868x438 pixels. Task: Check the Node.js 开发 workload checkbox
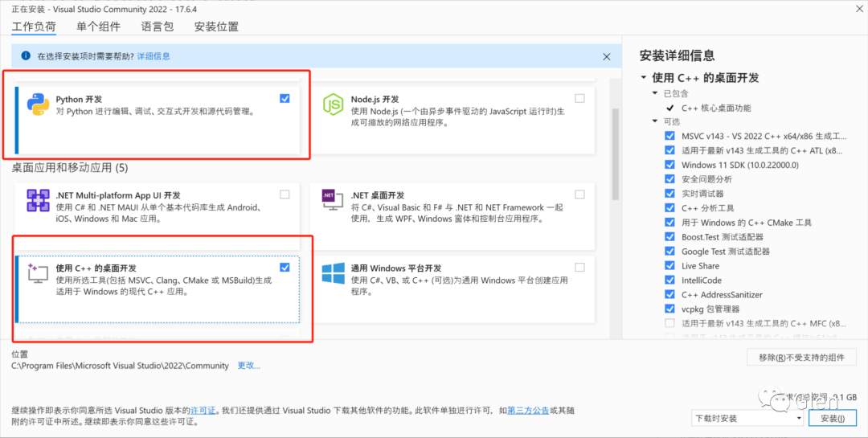tap(579, 99)
